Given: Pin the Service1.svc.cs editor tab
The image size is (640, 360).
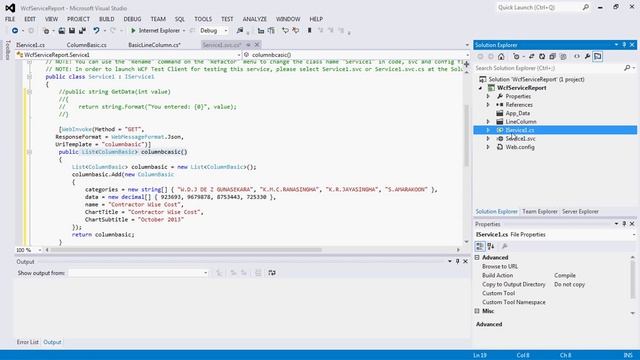Looking at the screenshot, I should click(x=248, y=45).
